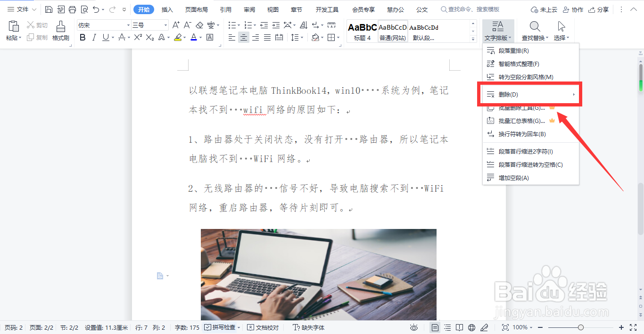644x334 pixels.
Task: Choose Add Empty Paragraph (增加空段) menu item
Action: tap(530, 178)
